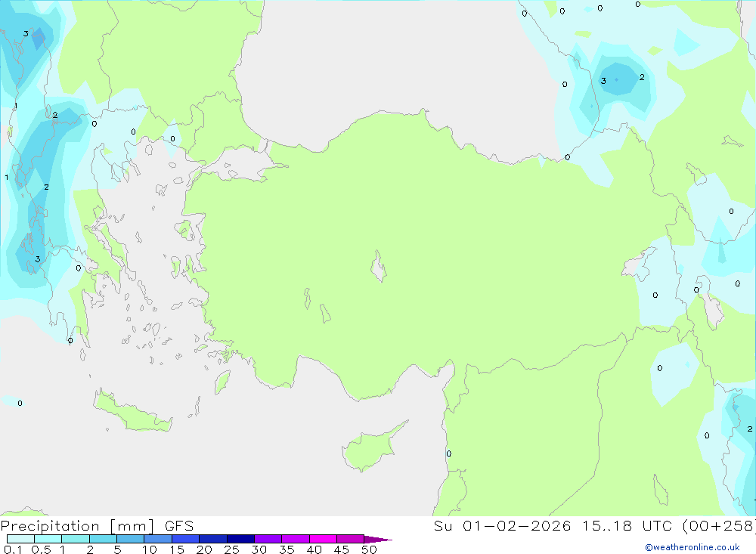Click the legend label '15'

[x=177, y=549]
